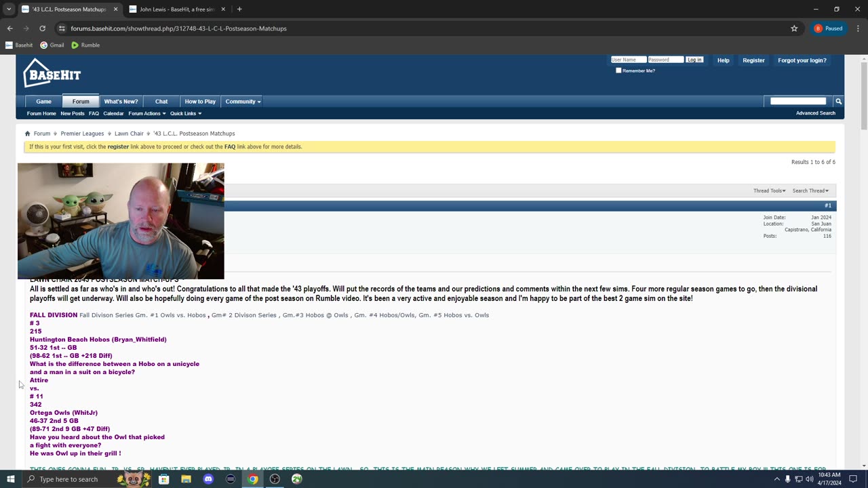The width and height of the screenshot is (868, 488).
Task: Open a new browser tab
Action: point(239,9)
